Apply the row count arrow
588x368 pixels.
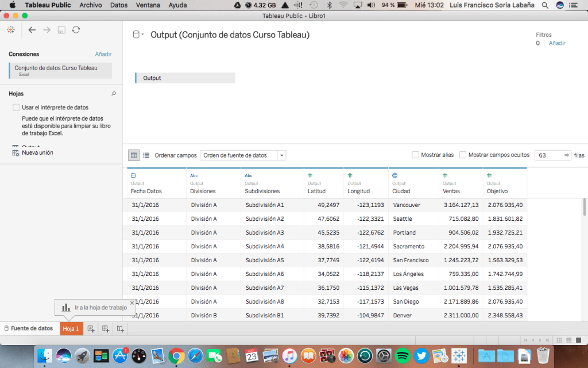click(567, 155)
